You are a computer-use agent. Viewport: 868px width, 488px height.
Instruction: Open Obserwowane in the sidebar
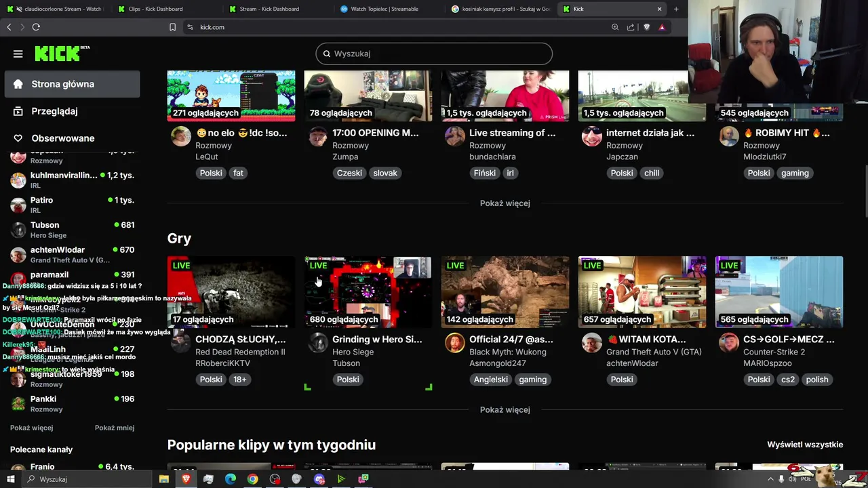click(72, 138)
